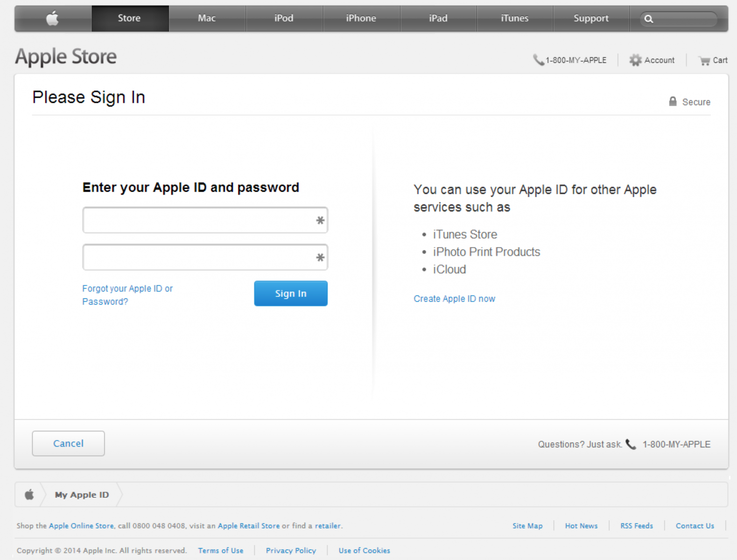
Task: Focus the navigation search field
Action: pyautogui.click(x=678, y=19)
